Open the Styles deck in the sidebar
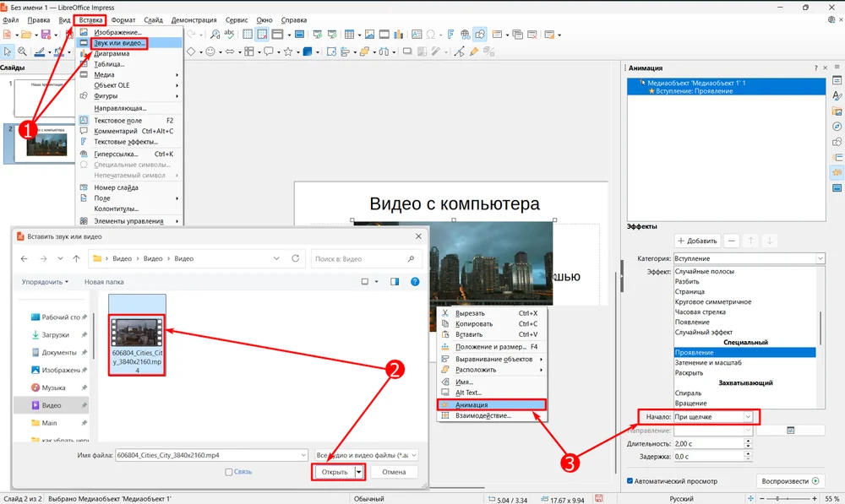 (837, 95)
